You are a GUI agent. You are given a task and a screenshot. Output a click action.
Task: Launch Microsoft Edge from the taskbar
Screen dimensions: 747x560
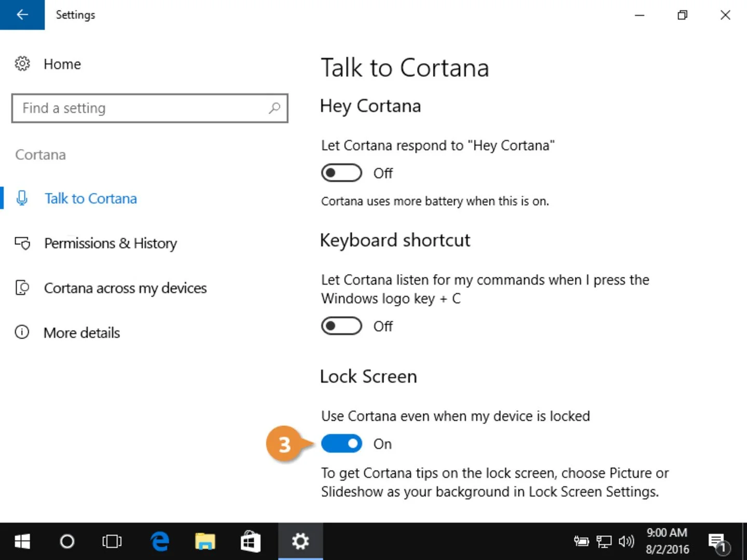pyautogui.click(x=160, y=542)
